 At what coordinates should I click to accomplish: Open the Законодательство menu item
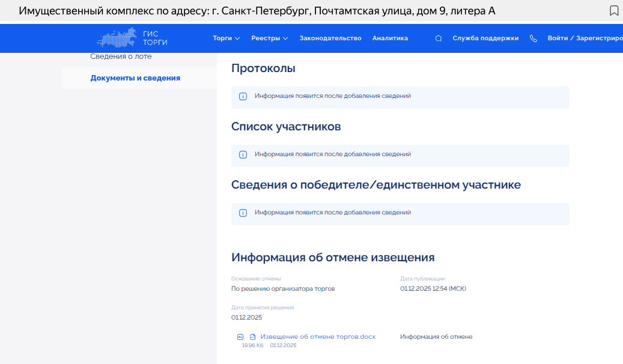click(x=330, y=38)
